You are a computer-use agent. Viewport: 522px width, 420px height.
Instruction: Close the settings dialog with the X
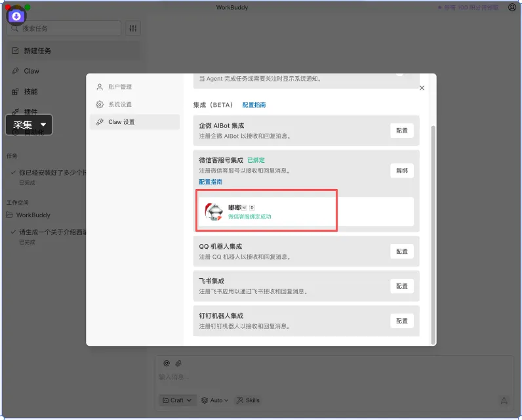coord(422,88)
